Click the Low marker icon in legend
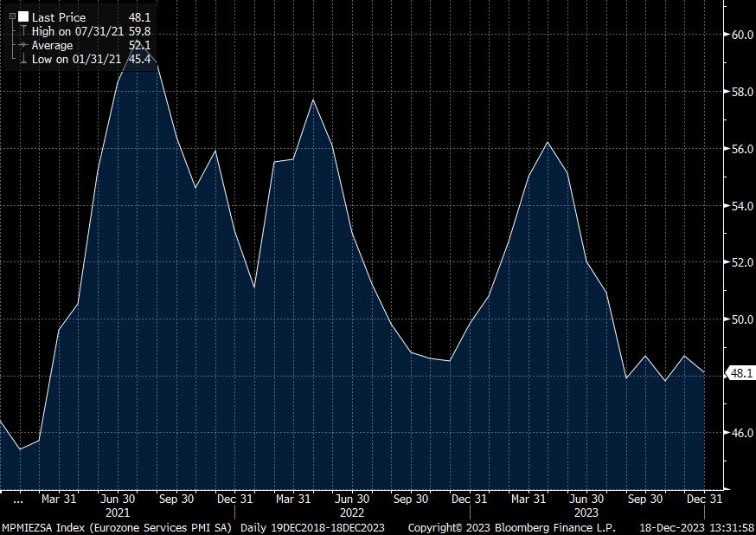Viewport: 756px width, 535px height. point(23,59)
